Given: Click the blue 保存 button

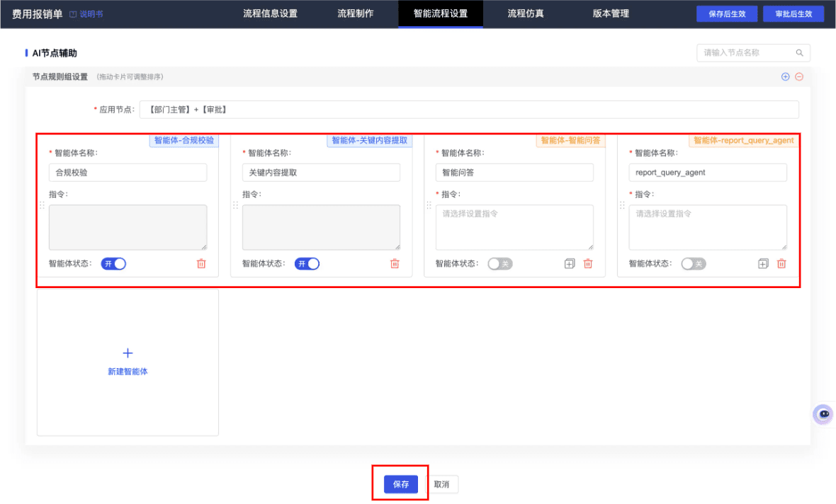Looking at the screenshot, I should tap(401, 484).
